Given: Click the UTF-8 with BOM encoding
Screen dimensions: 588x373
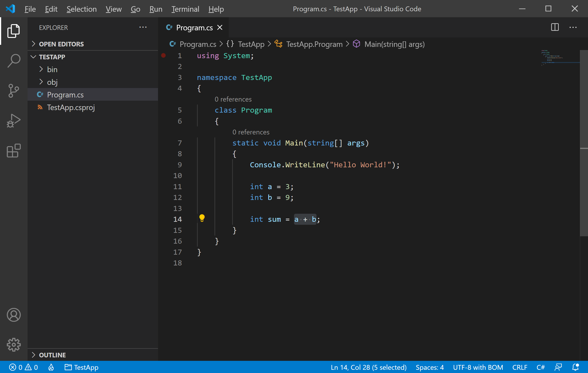Looking at the screenshot, I should tap(478, 367).
